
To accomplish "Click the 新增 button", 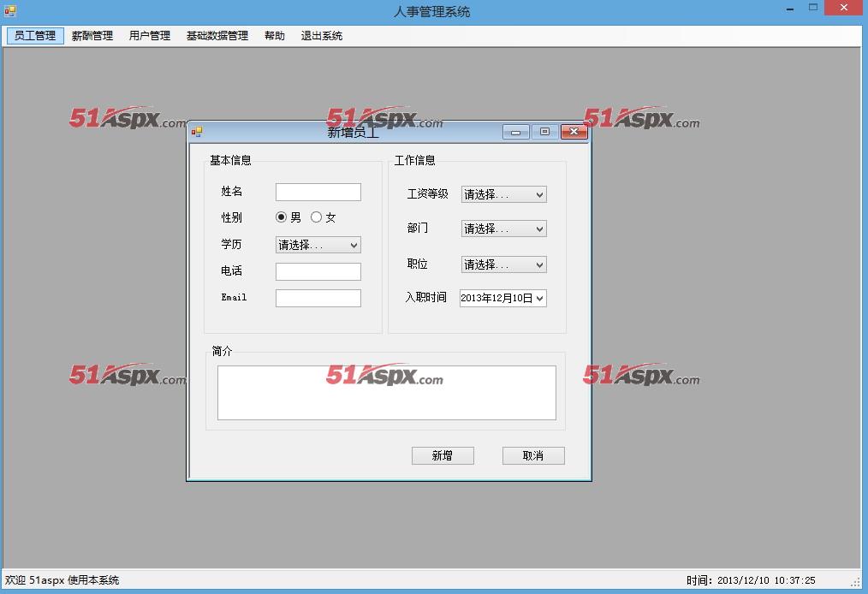I will click(x=443, y=455).
